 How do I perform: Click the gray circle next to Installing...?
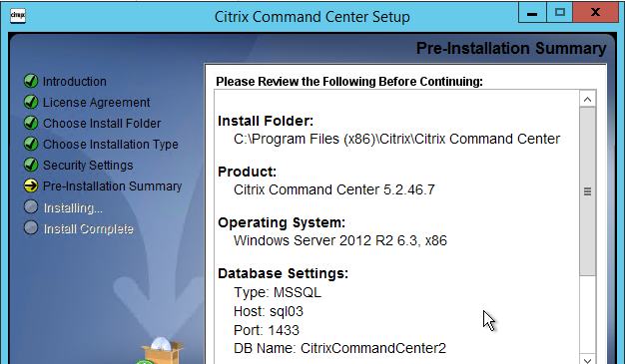click(x=31, y=206)
